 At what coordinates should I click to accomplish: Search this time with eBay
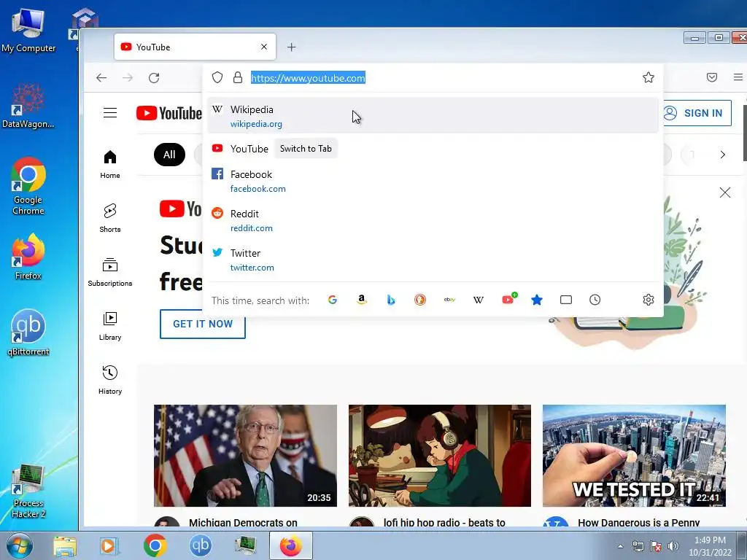tap(449, 300)
